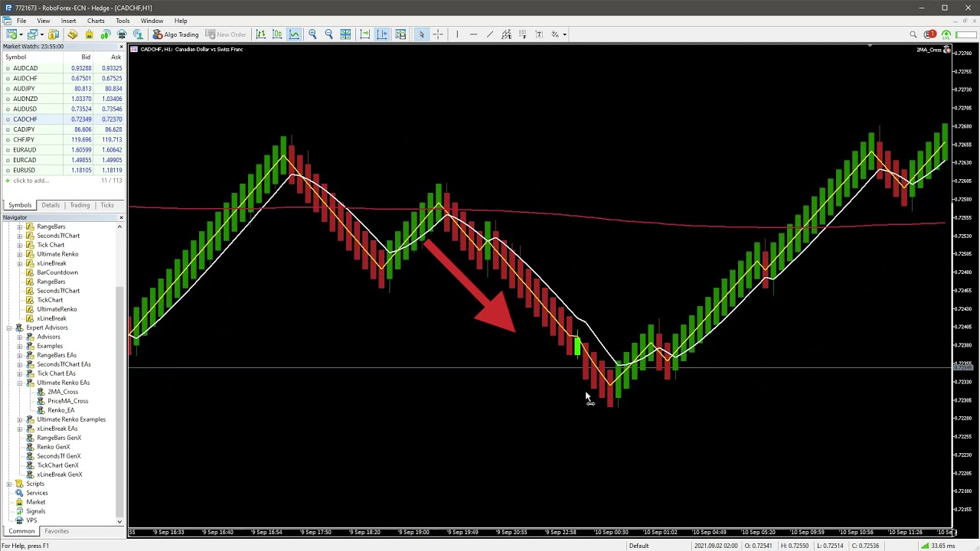This screenshot has height=551, width=980.
Task: Launch MetaEditor IDE from toolbar
Action: coord(72,34)
